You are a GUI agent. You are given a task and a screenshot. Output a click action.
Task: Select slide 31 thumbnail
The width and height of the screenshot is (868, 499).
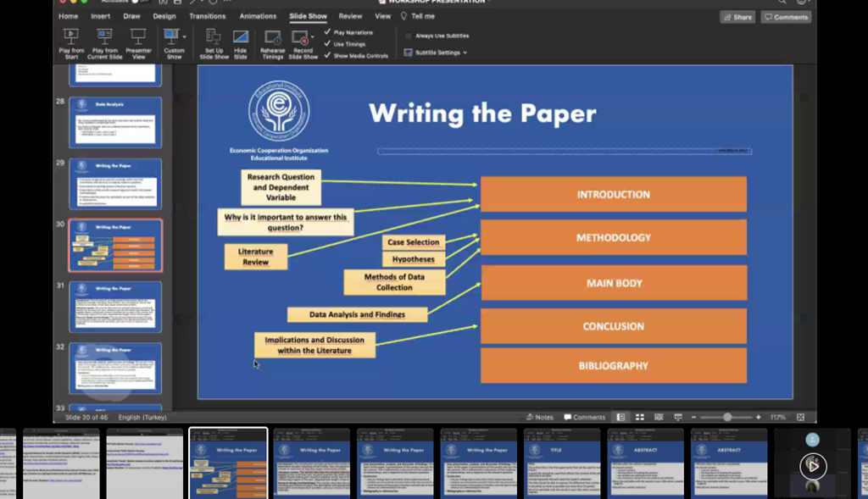[115, 307]
